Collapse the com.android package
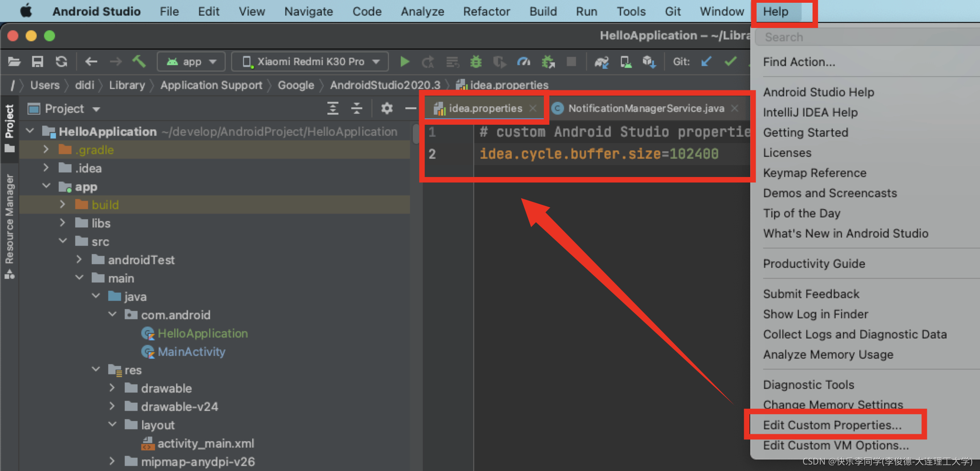The height and width of the screenshot is (471, 980). point(112,315)
